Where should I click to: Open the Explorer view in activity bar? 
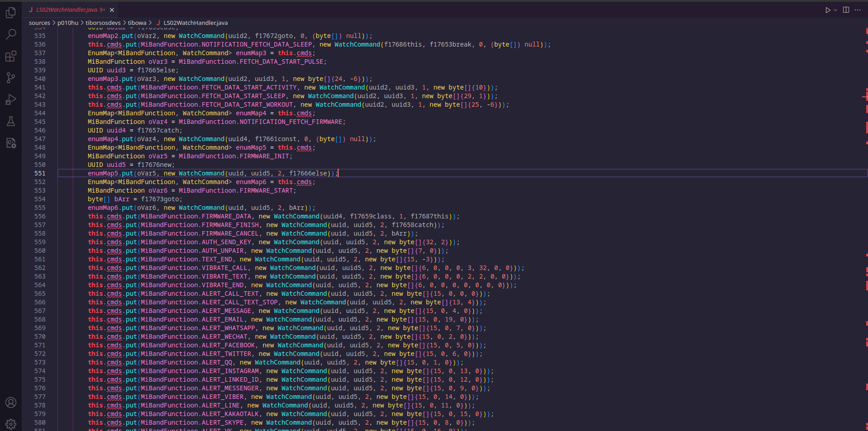click(x=11, y=13)
